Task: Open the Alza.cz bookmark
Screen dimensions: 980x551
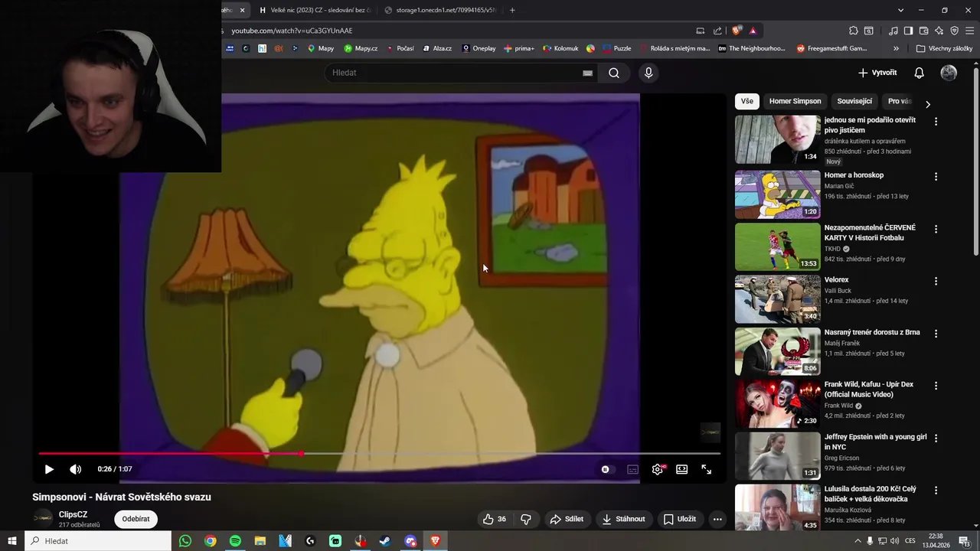Action: (x=437, y=48)
